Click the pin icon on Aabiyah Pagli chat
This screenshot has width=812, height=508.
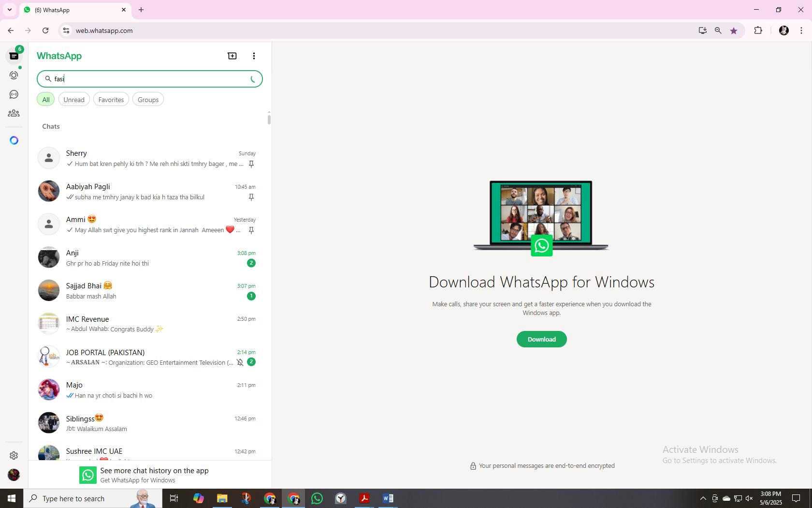pos(251,197)
